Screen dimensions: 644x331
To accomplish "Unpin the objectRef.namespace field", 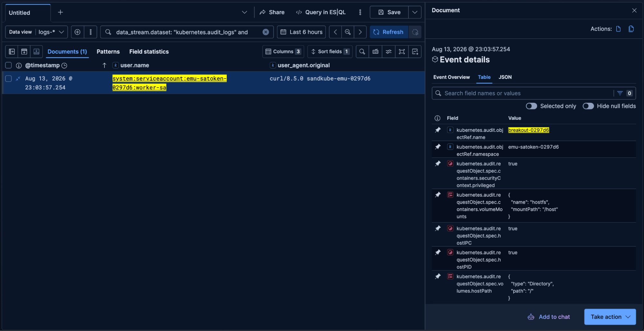I will coord(437,147).
